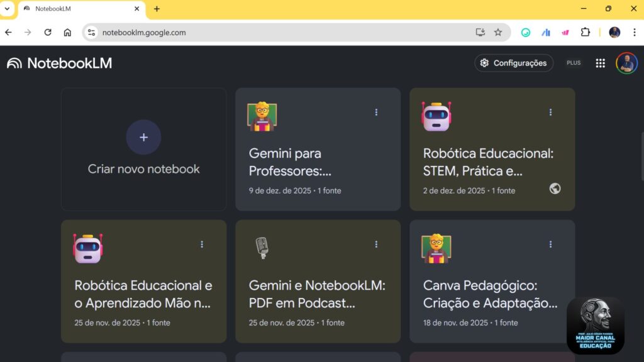Open the Google apps launcher grid
644x362 pixels.
pos(600,63)
